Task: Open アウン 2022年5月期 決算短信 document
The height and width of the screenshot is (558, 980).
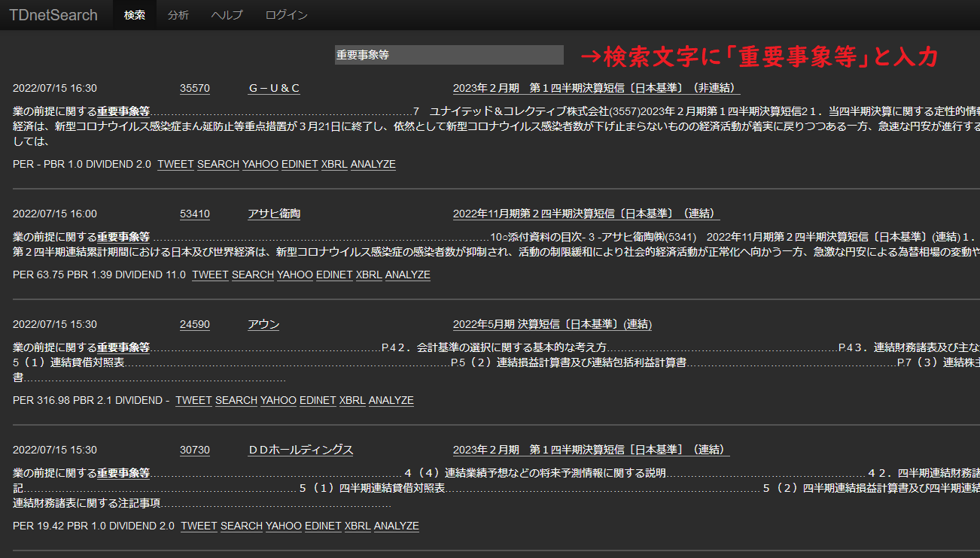Action: pos(552,324)
